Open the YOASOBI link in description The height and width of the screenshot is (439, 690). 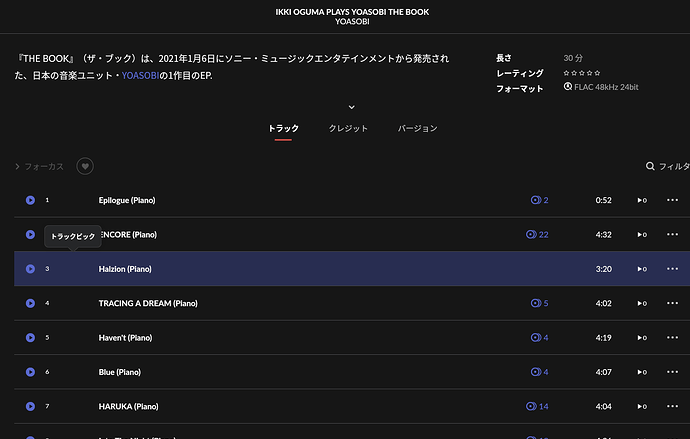(x=140, y=76)
